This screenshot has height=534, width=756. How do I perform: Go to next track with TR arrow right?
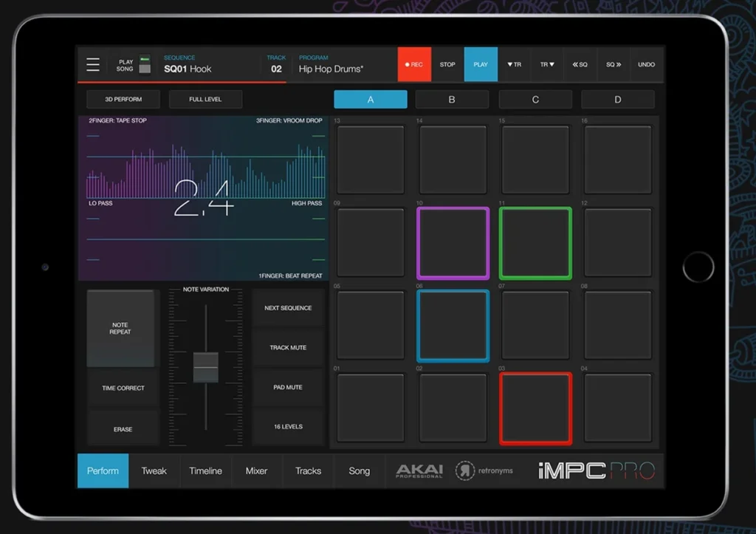[547, 64]
